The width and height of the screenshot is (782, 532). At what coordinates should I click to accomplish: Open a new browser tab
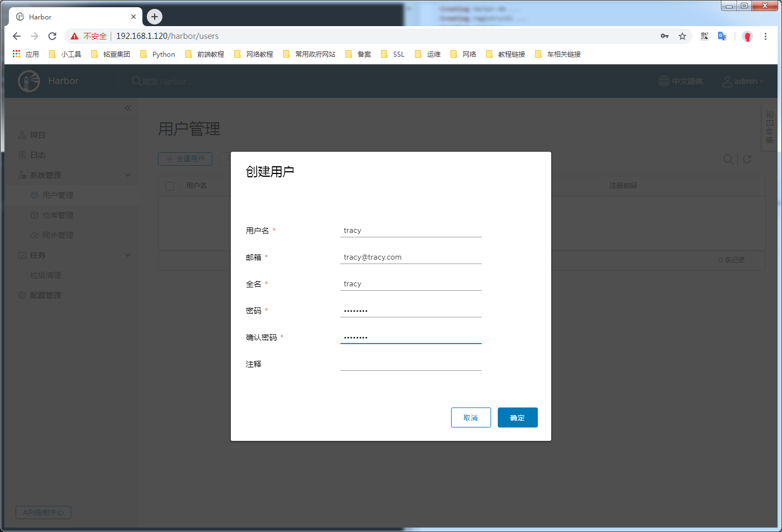(x=155, y=17)
